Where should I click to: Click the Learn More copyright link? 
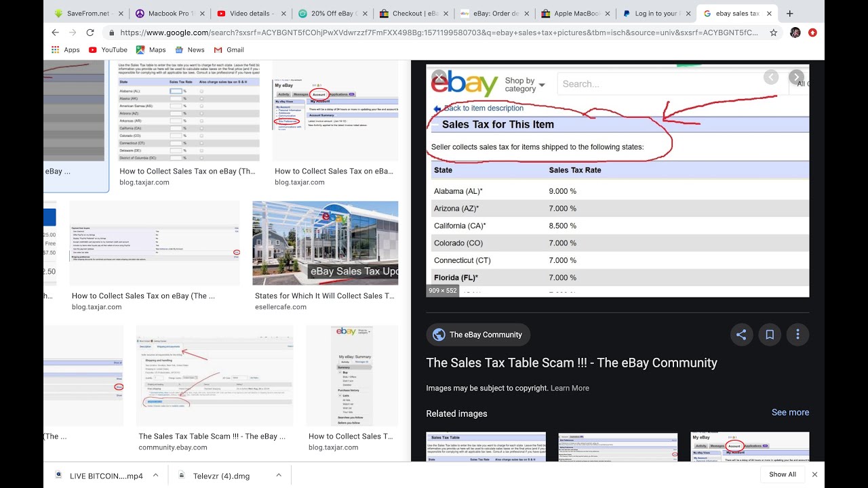point(570,388)
